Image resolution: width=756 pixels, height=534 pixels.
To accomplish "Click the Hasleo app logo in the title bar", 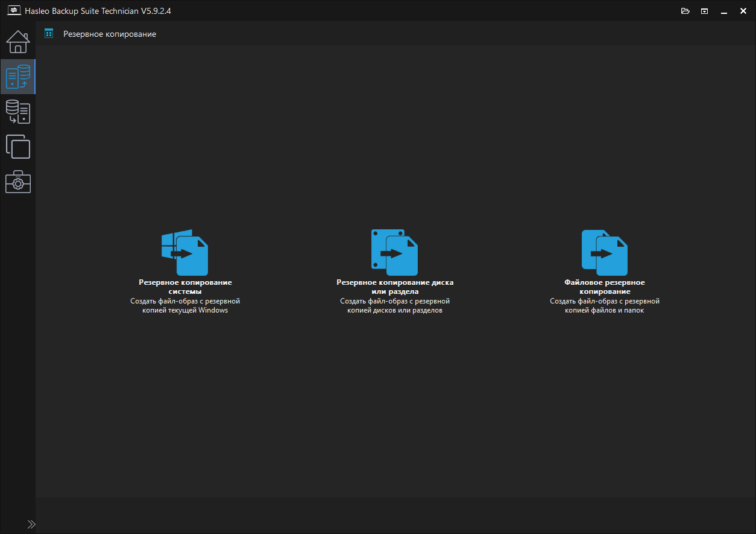I will coord(13,11).
